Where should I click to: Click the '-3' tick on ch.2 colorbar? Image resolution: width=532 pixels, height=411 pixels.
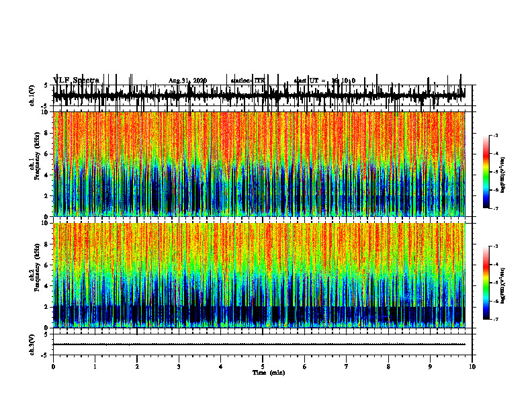point(496,246)
